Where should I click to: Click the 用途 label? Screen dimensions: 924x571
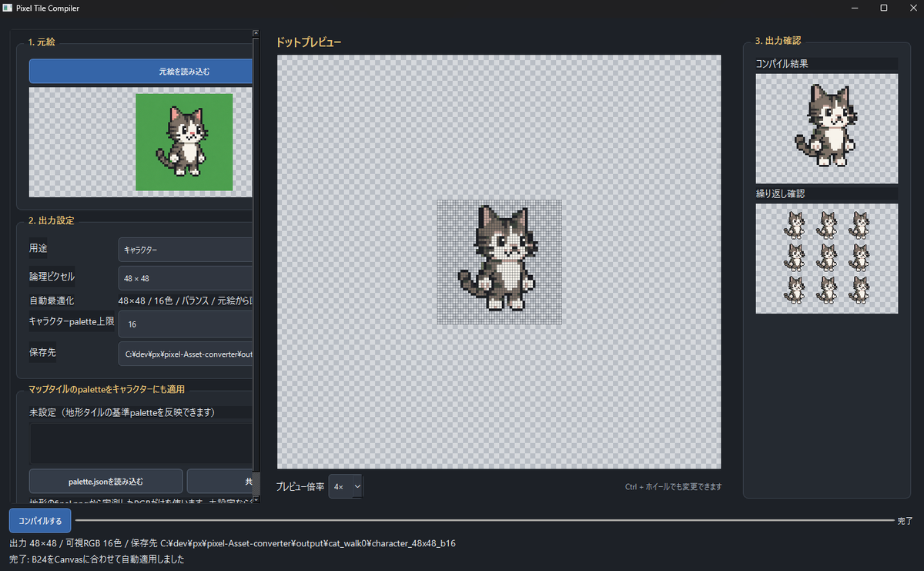click(x=38, y=249)
